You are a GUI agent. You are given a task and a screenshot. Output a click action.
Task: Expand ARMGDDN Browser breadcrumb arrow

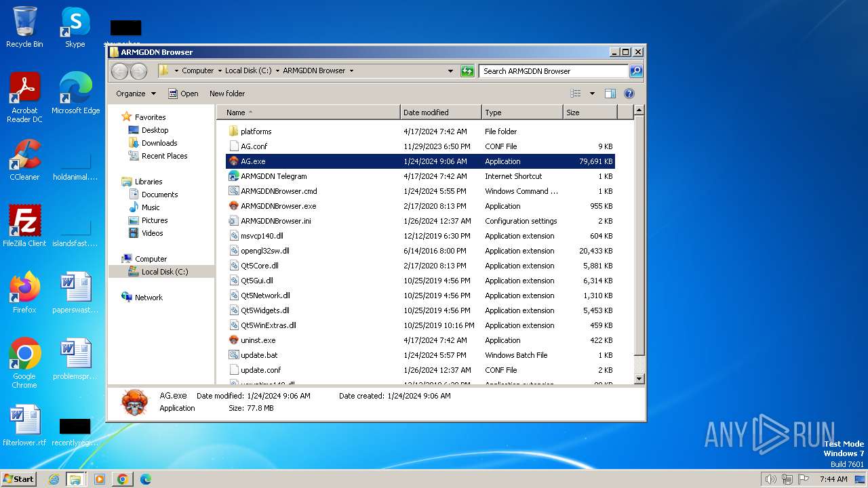[x=351, y=70]
